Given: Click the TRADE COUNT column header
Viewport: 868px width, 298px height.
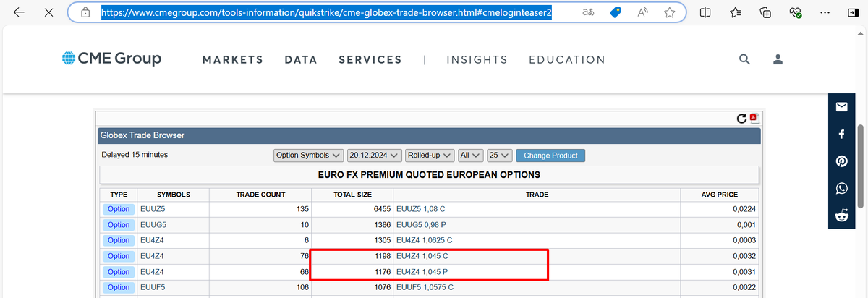Looking at the screenshot, I should (x=260, y=195).
